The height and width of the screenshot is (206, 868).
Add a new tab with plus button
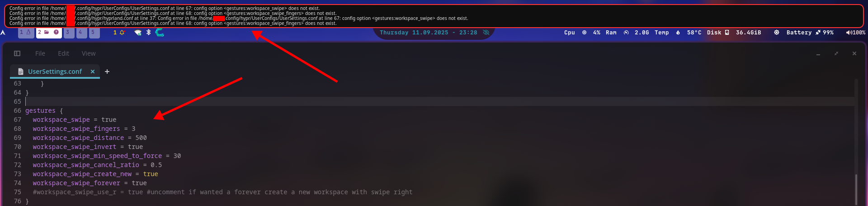[x=107, y=72]
